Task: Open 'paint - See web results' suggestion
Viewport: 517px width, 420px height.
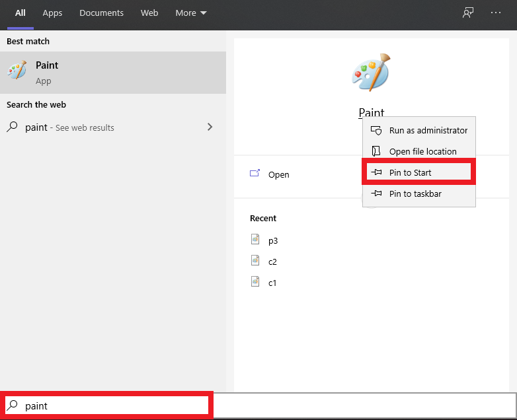Action: pos(113,127)
